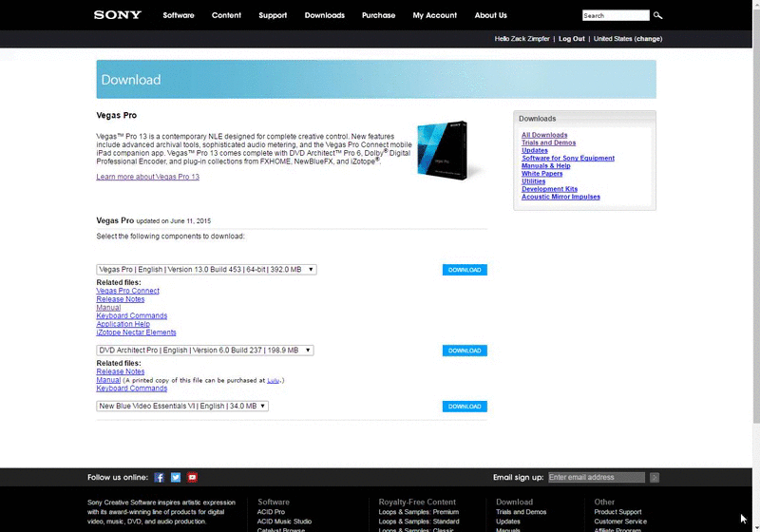
Task: Expand New Blue Video Essentials dropdown
Action: tap(182, 406)
